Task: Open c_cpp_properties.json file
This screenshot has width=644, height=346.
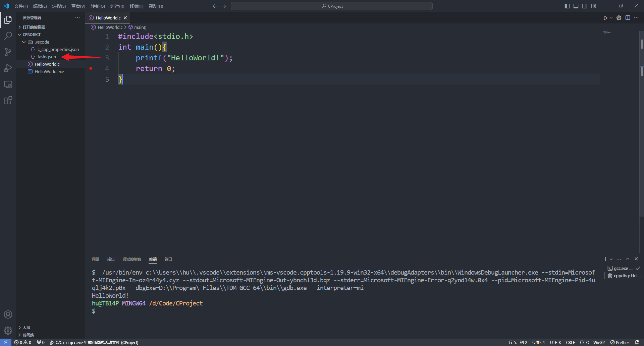Action: (x=51, y=49)
